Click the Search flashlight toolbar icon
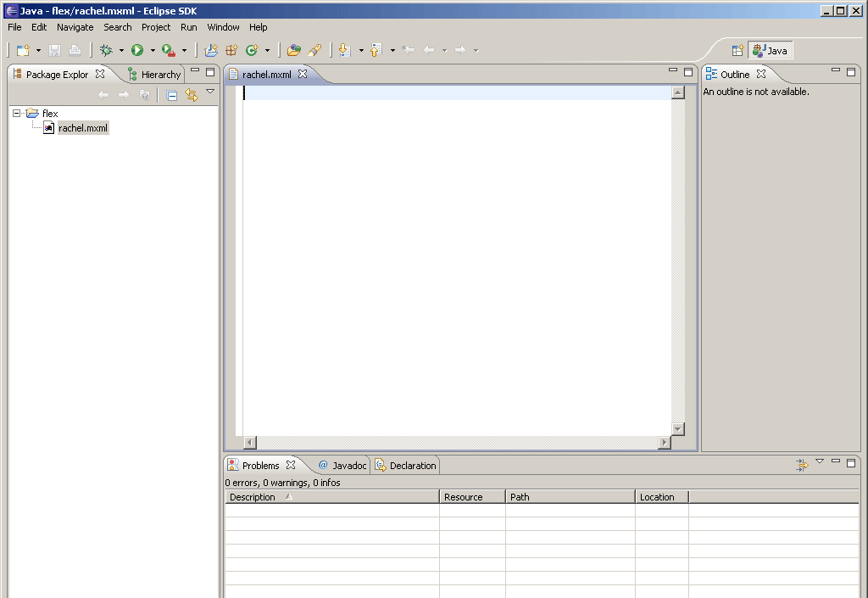868x598 pixels. click(x=314, y=50)
